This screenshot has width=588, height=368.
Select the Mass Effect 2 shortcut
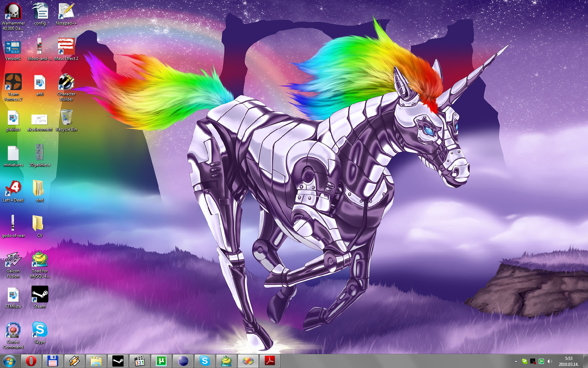pos(66,49)
